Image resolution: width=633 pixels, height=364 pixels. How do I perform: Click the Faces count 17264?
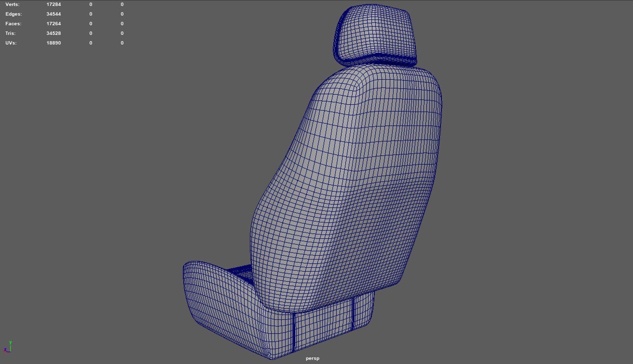click(54, 24)
